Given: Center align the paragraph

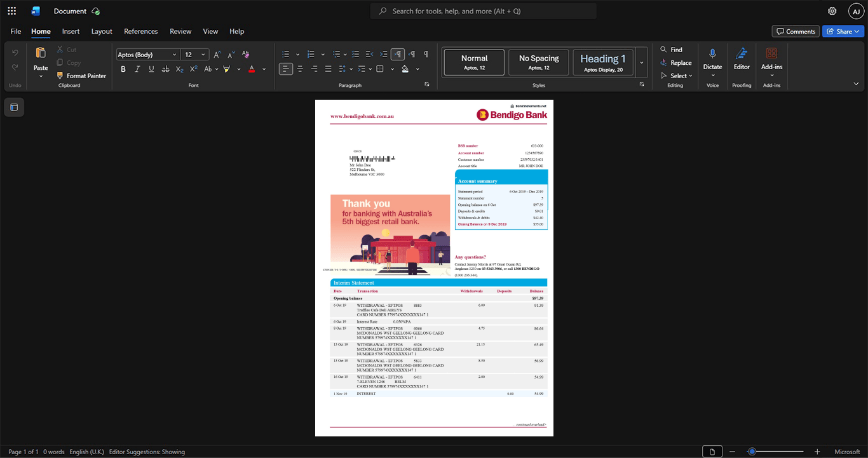Looking at the screenshot, I should coord(300,69).
